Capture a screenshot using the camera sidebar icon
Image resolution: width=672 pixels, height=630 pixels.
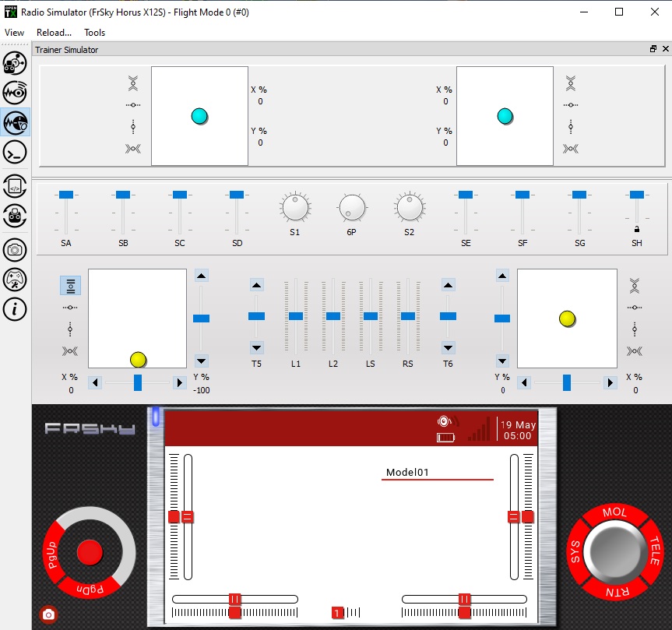point(16,249)
